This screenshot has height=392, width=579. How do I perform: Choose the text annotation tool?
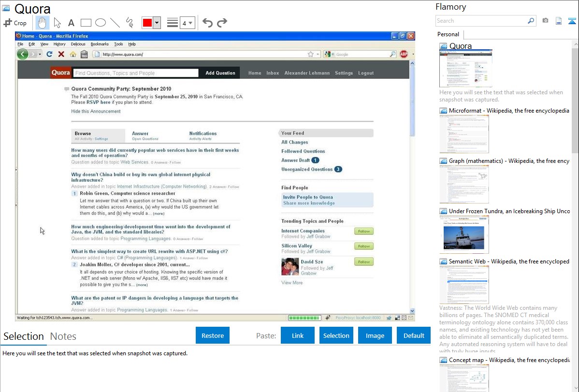click(71, 23)
